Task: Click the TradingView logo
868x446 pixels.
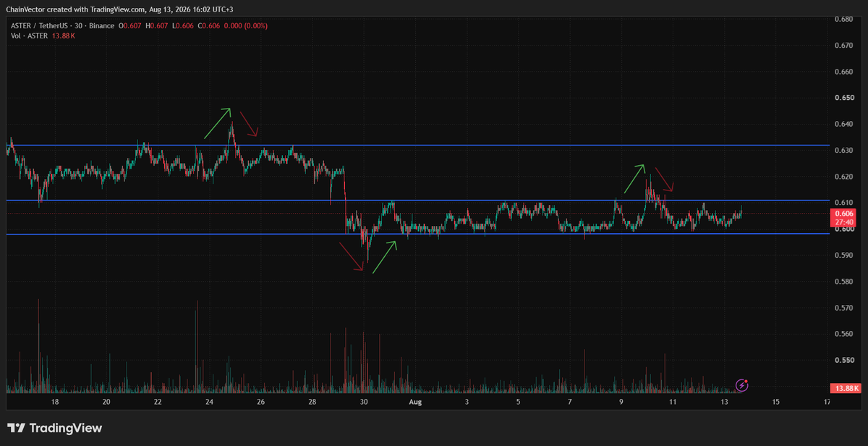Action: (x=55, y=428)
